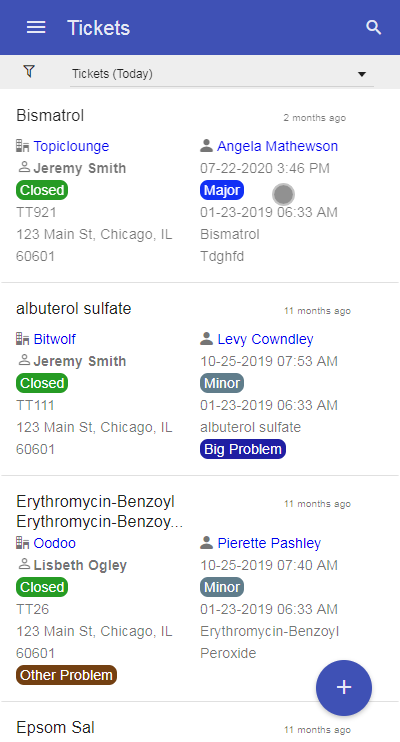This screenshot has width=400, height=742.
Task: Click the Major priority badge
Action: 222,190
